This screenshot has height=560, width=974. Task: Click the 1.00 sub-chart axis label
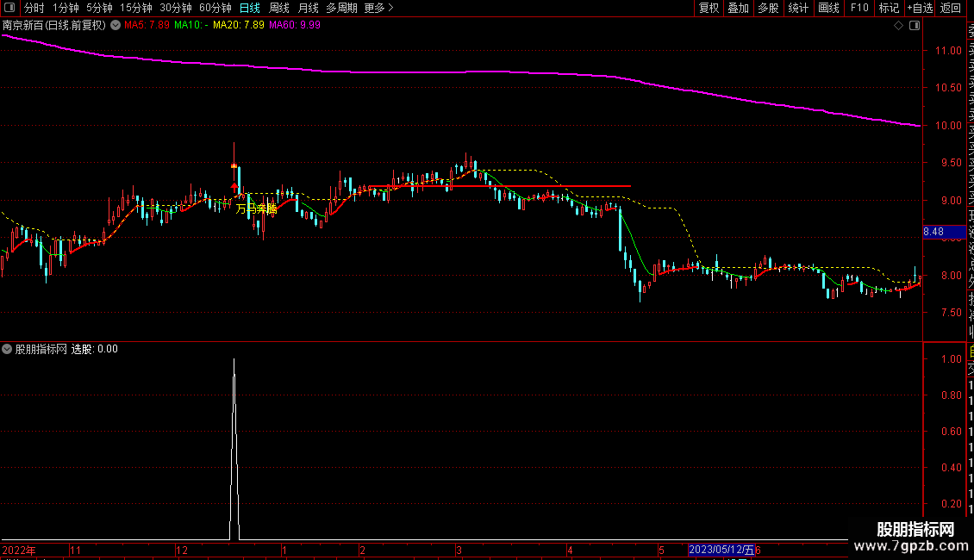[x=952, y=359]
